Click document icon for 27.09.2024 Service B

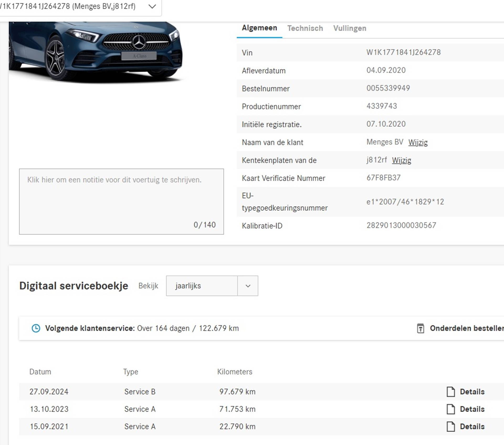450,391
